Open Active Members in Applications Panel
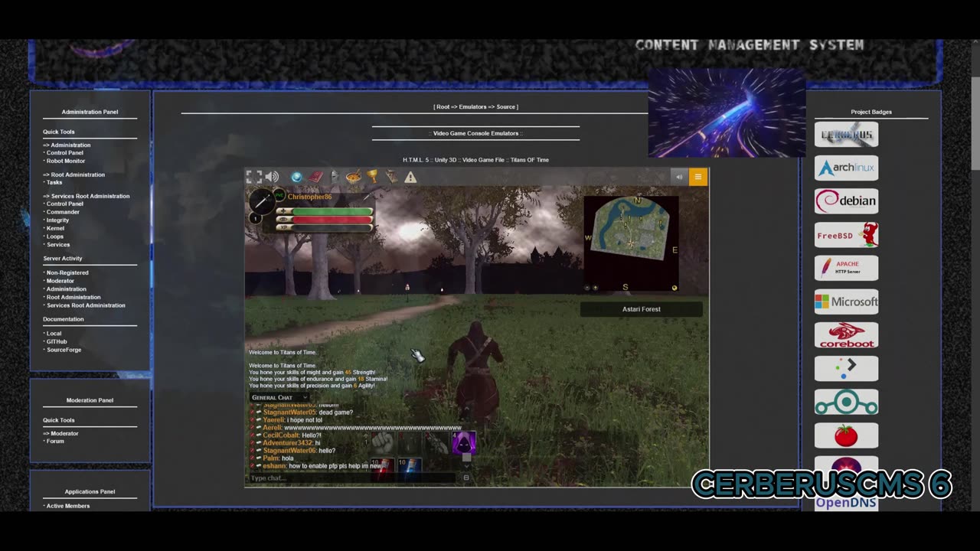This screenshot has height=551, width=980. (x=67, y=506)
